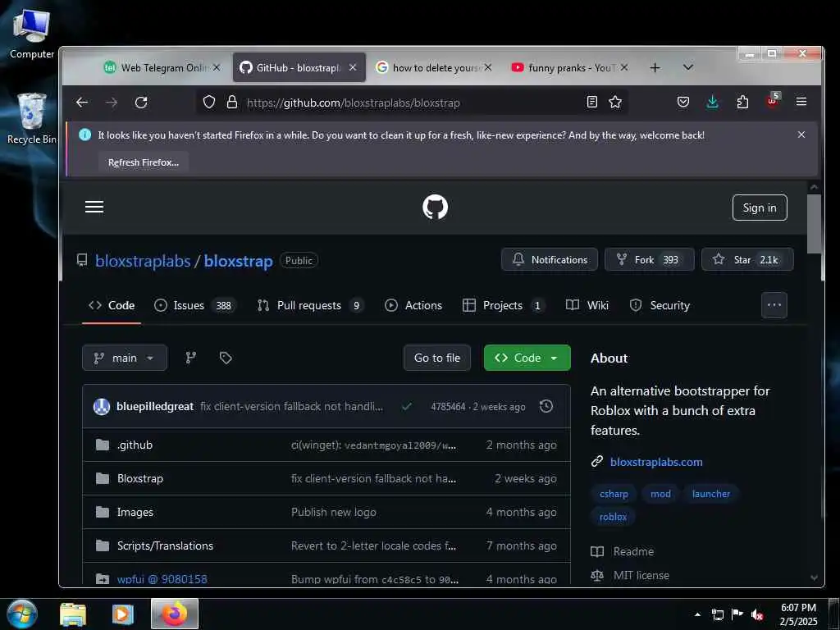Image resolution: width=840 pixels, height=630 pixels.
Task: Bookmark this page with the star icon
Action: (x=615, y=102)
